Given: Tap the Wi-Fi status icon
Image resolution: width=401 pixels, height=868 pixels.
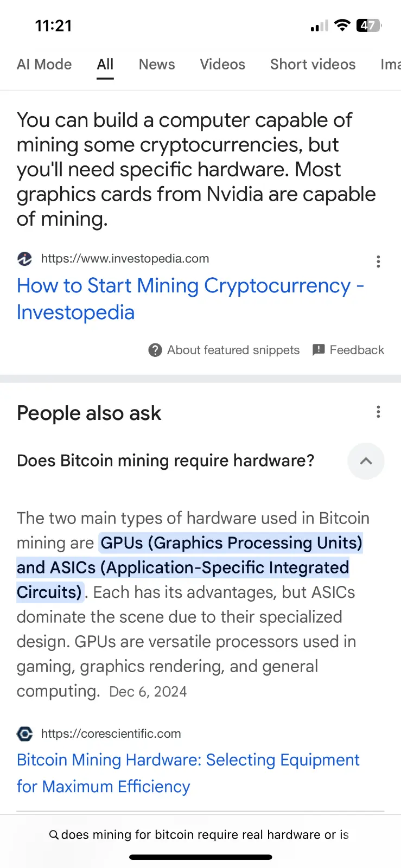Looking at the screenshot, I should (342, 25).
